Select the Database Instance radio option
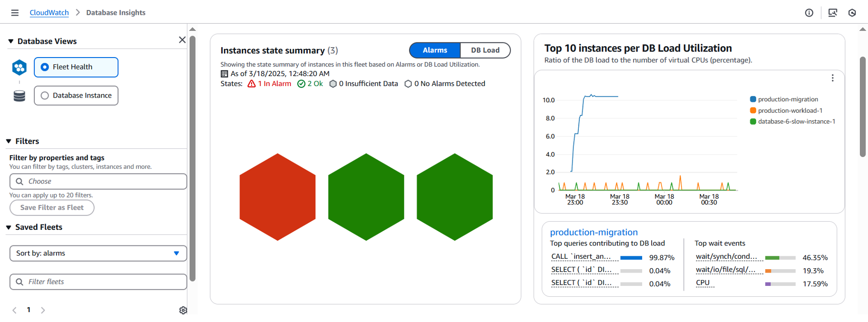868x322 pixels. click(x=76, y=96)
